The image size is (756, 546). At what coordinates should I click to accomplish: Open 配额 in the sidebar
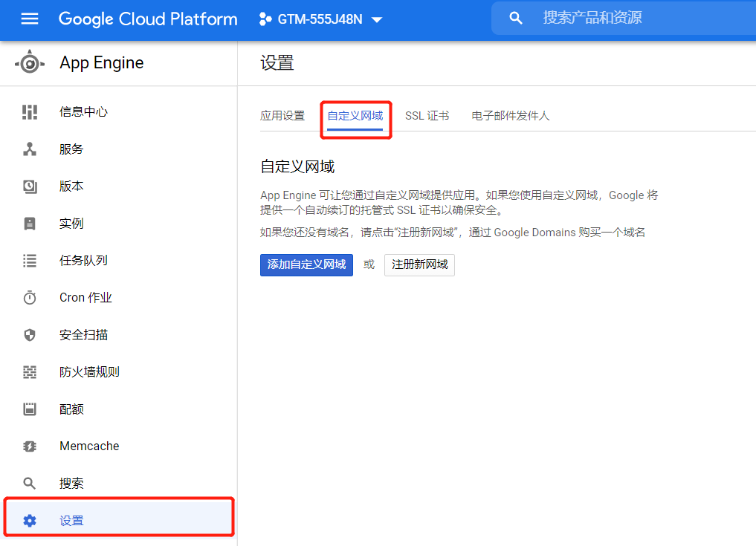(119, 409)
